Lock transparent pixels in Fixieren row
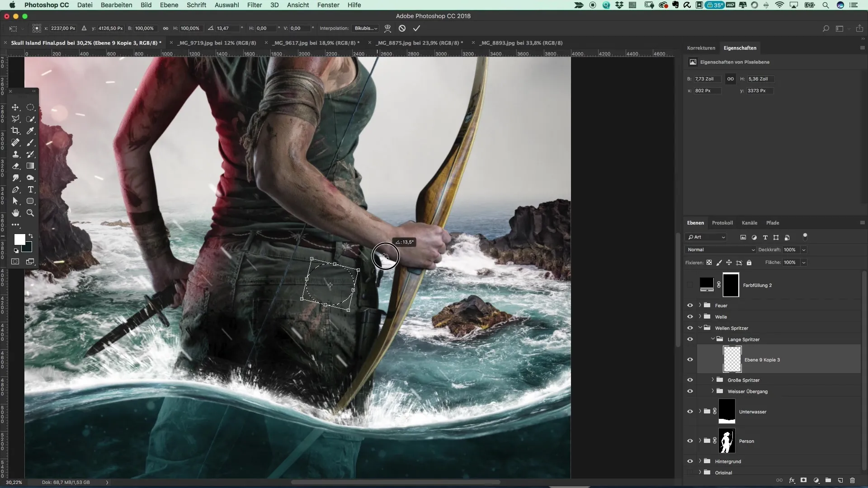868x488 pixels. click(709, 263)
